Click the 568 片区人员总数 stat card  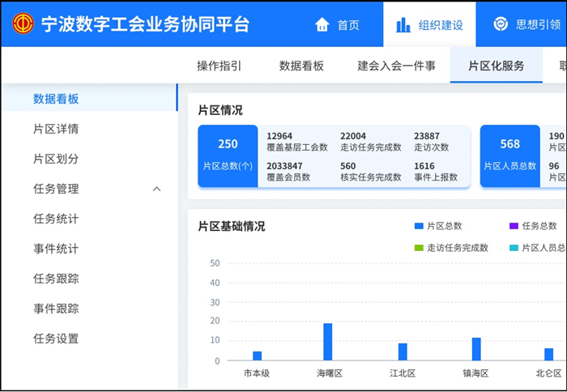click(509, 156)
